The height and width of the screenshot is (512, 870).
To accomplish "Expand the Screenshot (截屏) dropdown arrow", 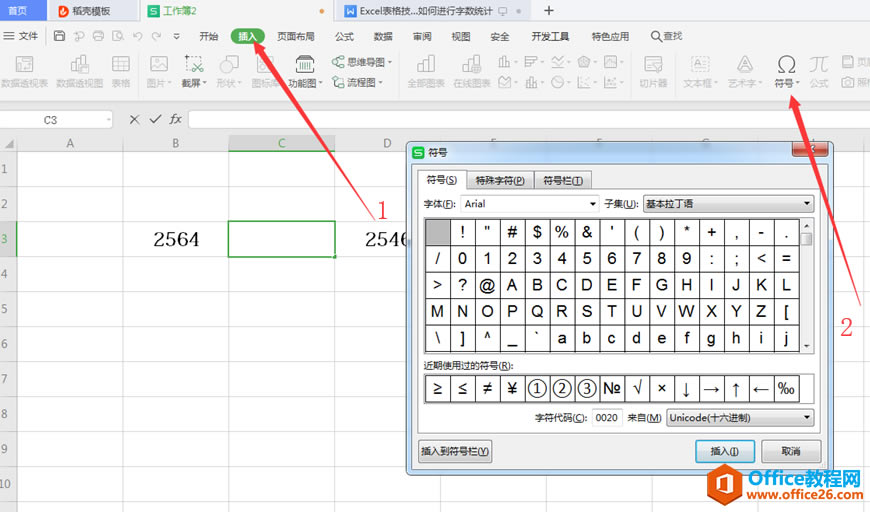I will coord(204,84).
